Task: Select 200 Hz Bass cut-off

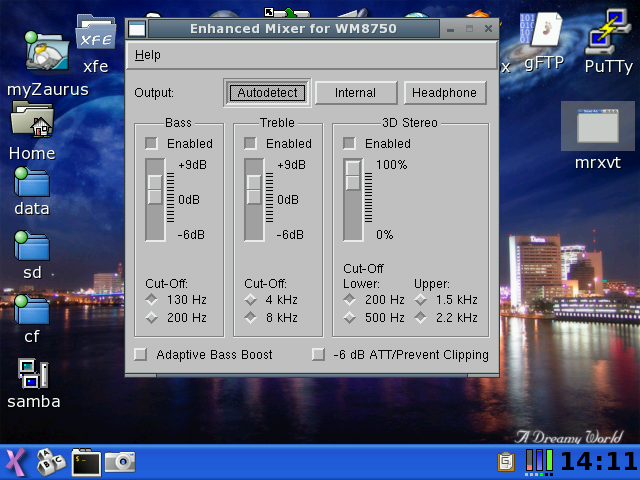Action: click(x=152, y=318)
